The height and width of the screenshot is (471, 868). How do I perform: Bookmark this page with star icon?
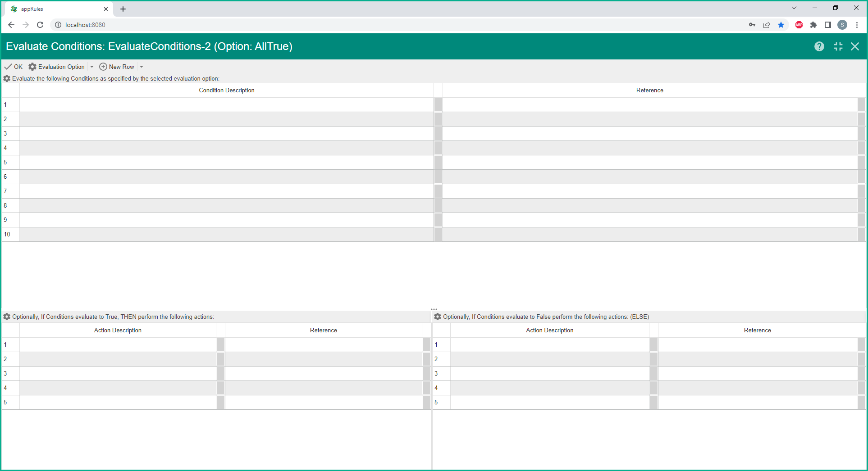coord(781,25)
